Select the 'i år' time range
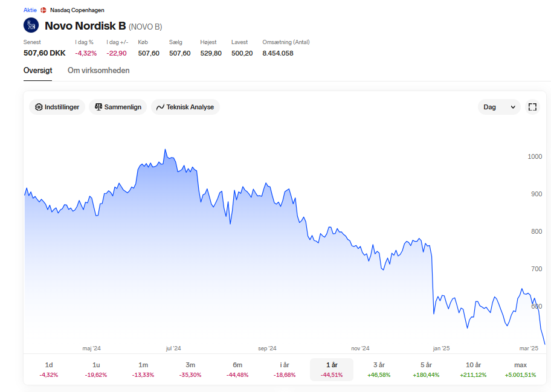The width and height of the screenshot is (551, 392). click(x=285, y=370)
